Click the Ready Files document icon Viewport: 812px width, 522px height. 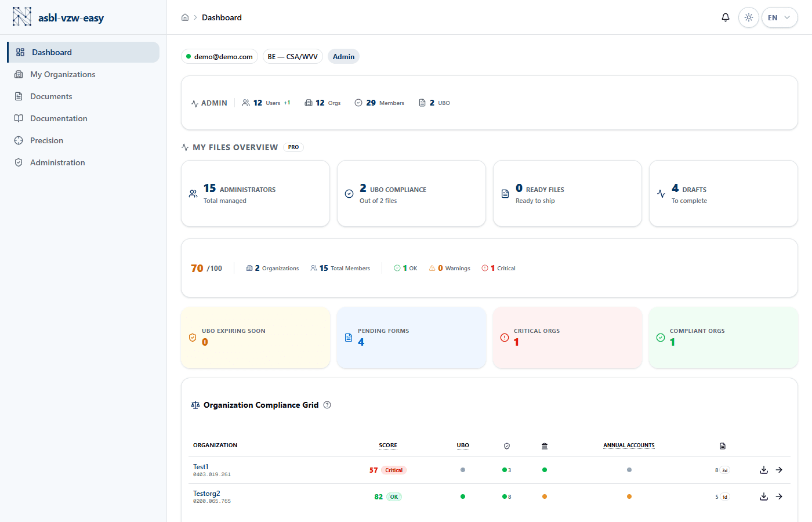coord(505,194)
